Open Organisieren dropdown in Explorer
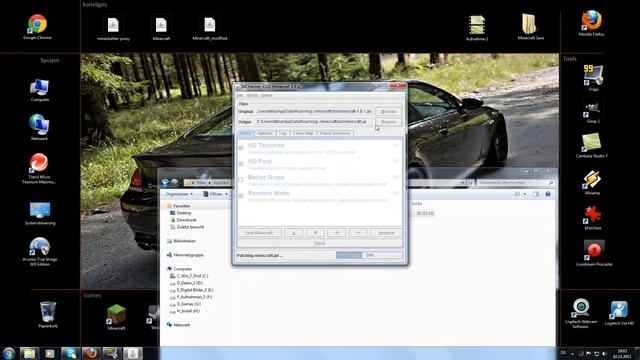 click(179, 194)
